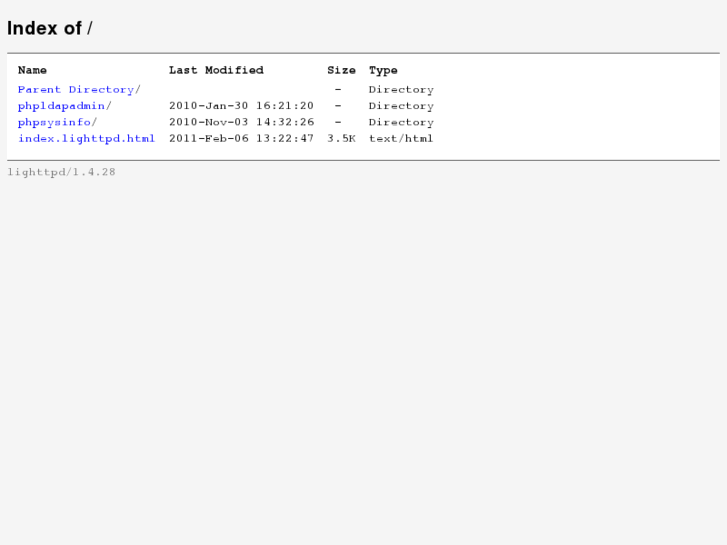This screenshot has width=727, height=545.
Task: Navigate to the phpsysinfo/ folder link
Action: coord(57,122)
